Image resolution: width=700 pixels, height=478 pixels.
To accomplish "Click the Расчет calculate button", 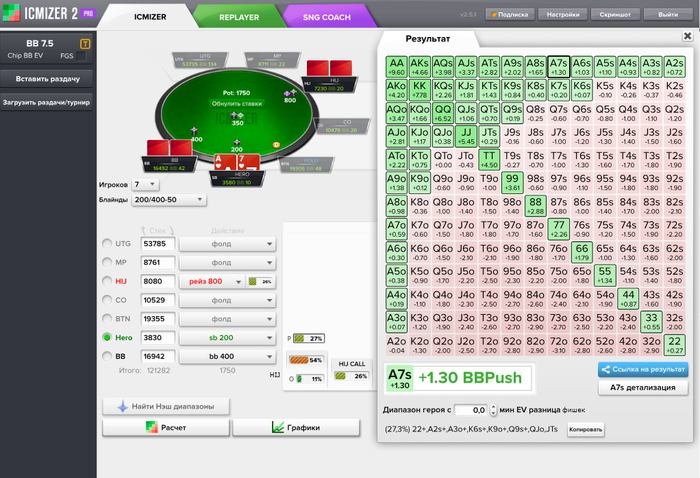I will [166, 428].
